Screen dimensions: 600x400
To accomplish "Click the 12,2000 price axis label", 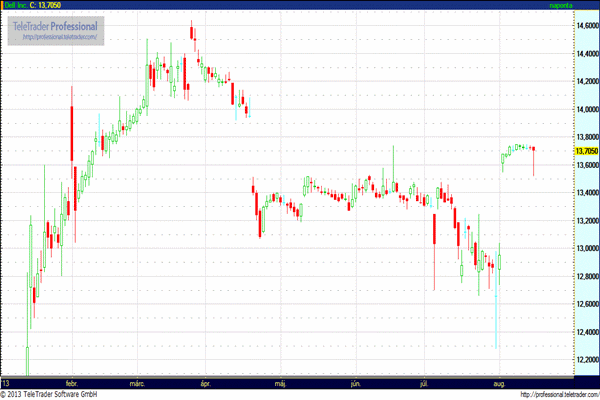I will [x=586, y=359].
